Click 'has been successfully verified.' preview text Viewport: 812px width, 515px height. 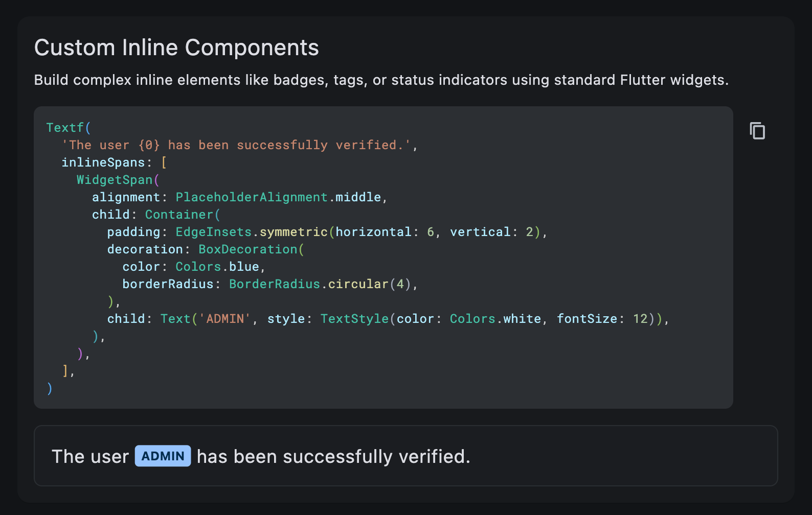pos(333,457)
